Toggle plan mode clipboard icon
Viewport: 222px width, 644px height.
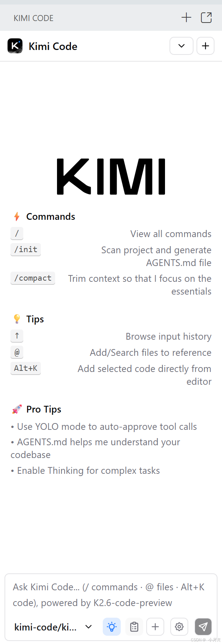(x=134, y=627)
